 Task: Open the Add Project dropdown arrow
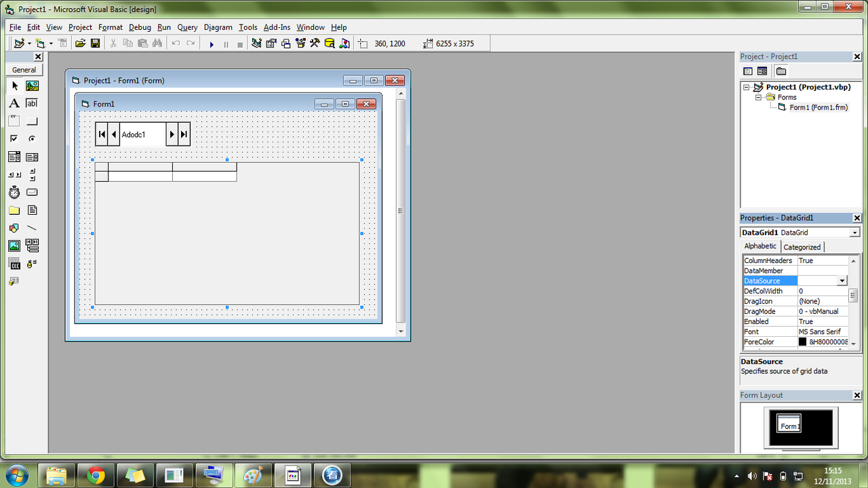[29, 43]
